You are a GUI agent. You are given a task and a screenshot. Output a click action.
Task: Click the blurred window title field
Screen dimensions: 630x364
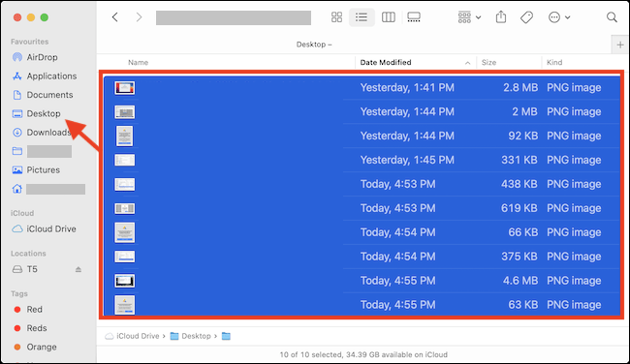pyautogui.click(x=234, y=17)
